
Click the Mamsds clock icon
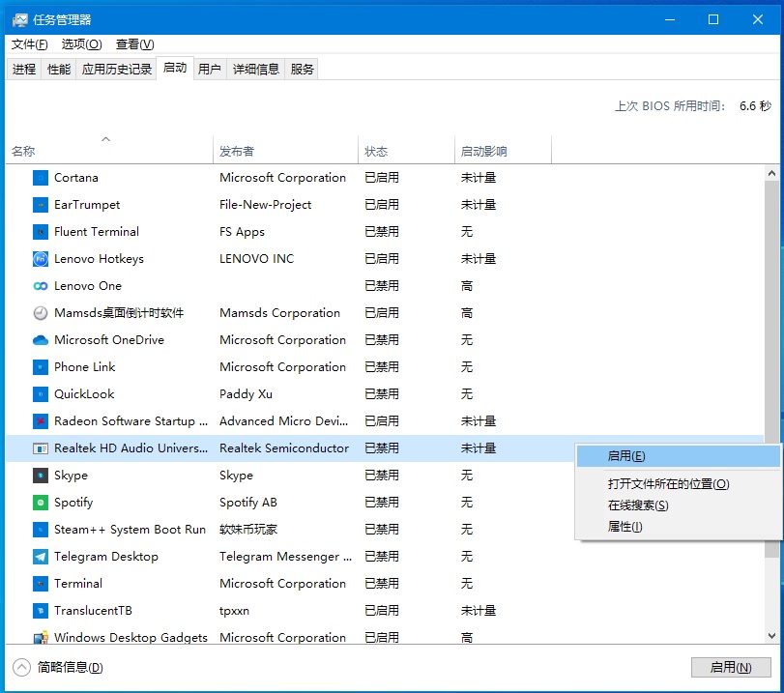pyautogui.click(x=41, y=313)
